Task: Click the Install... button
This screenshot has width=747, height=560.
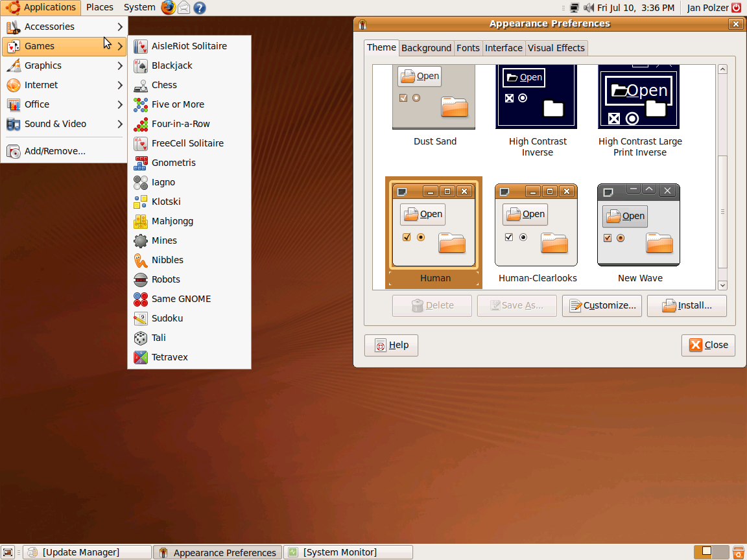Action: 687,306
